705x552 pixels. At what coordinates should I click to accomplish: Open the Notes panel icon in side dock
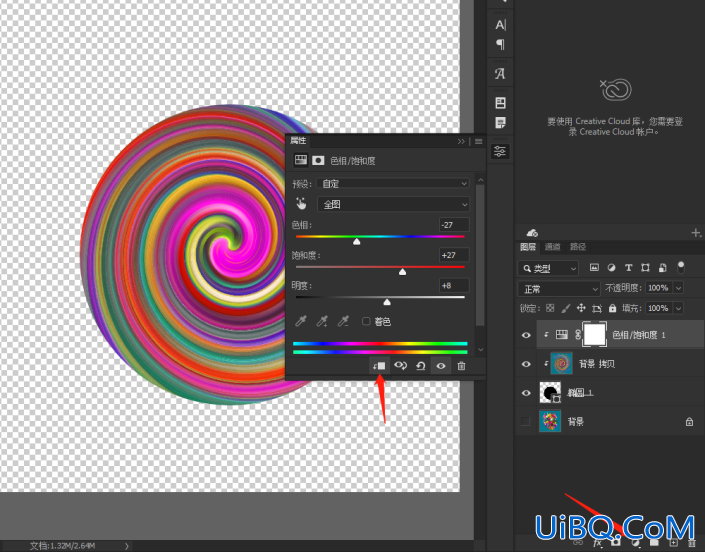500,122
